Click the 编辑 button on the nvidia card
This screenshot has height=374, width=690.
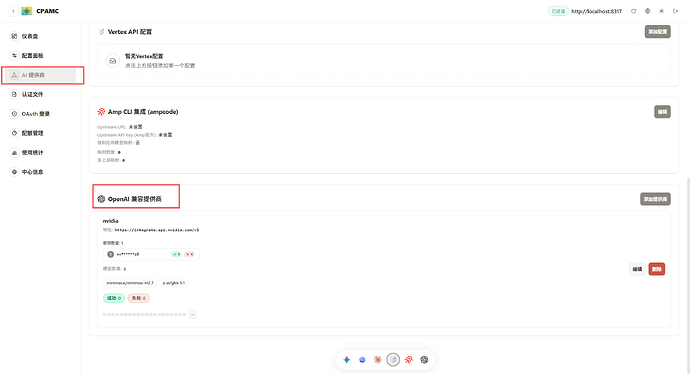click(637, 269)
